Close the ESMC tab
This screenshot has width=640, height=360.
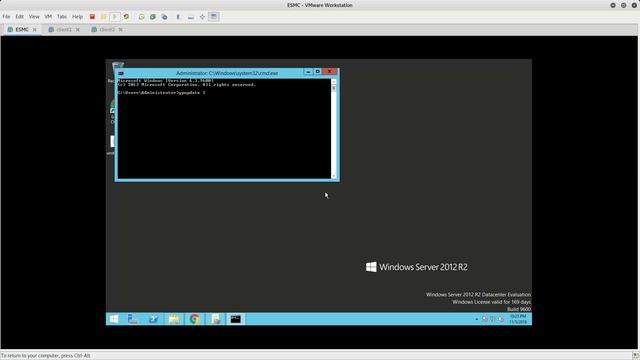(x=35, y=30)
